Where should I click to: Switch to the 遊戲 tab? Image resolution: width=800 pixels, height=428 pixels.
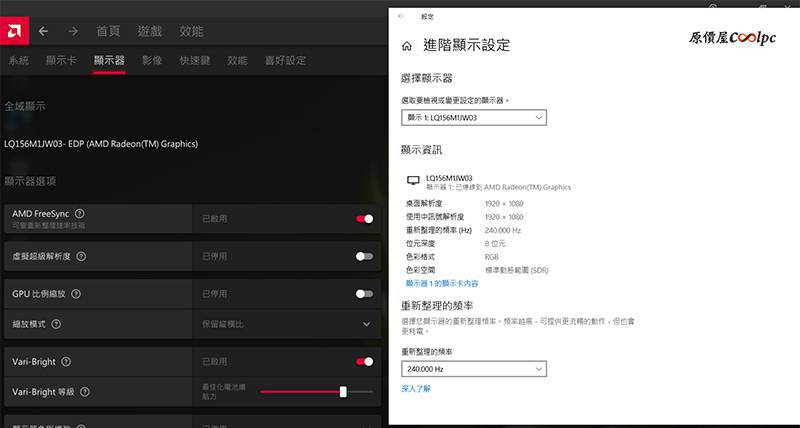pos(149,31)
